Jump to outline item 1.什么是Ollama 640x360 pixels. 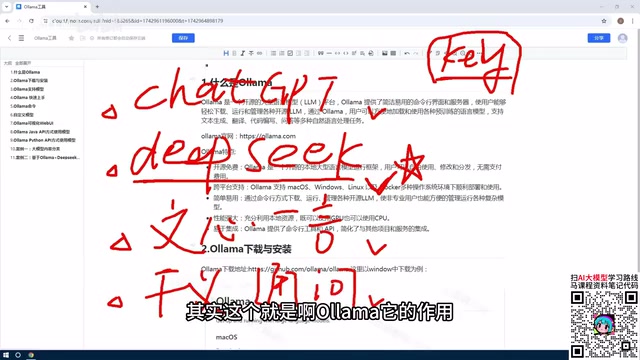(x=25, y=72)
